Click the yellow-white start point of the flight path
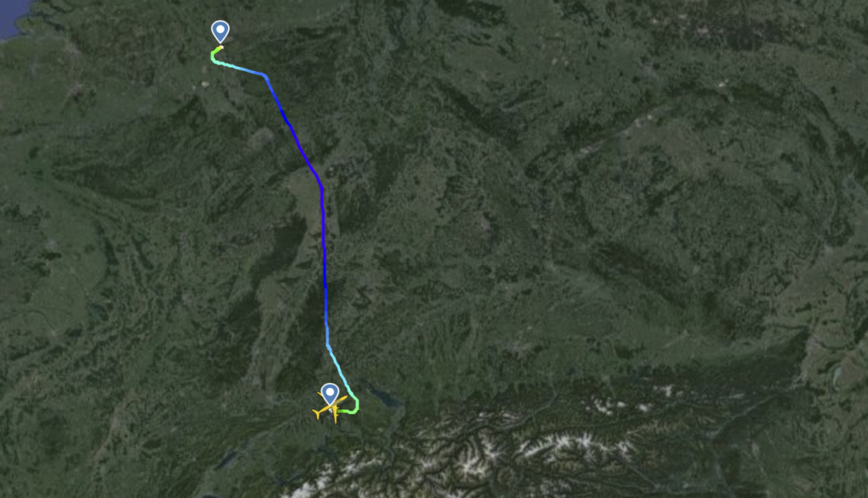 [x=221, y=47]
